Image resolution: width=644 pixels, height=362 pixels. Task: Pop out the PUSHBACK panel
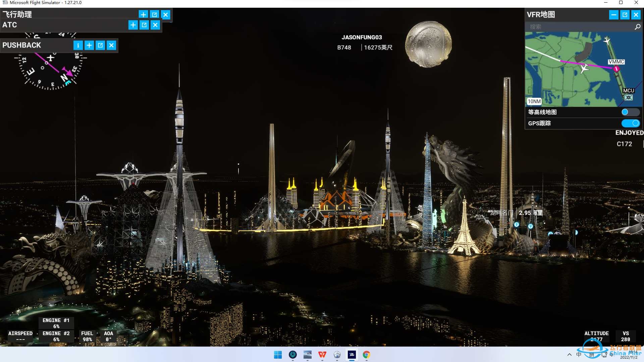pyautogui.click(x=100, y=45)
